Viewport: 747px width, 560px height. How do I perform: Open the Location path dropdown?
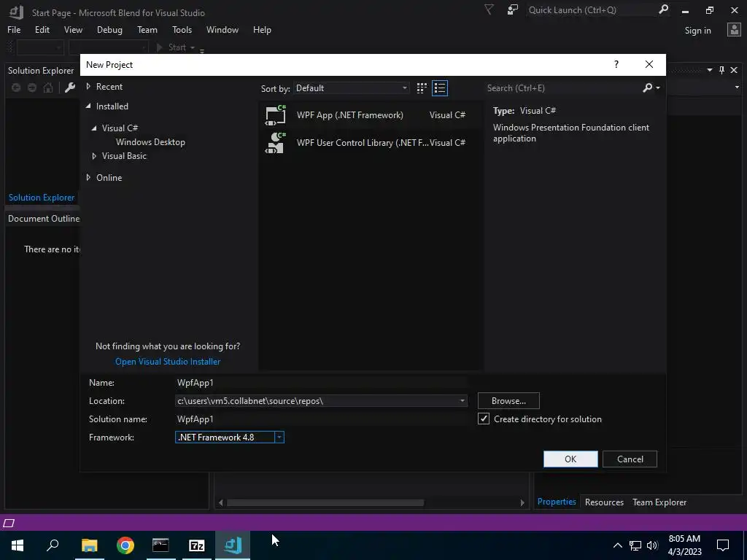point(462,401)
